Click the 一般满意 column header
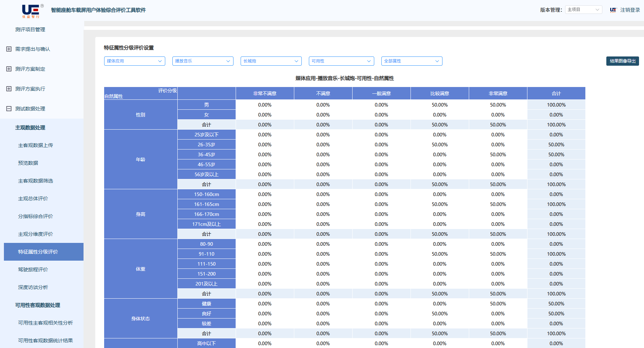This screenshot has height=348, width=644. coord(381,93)
